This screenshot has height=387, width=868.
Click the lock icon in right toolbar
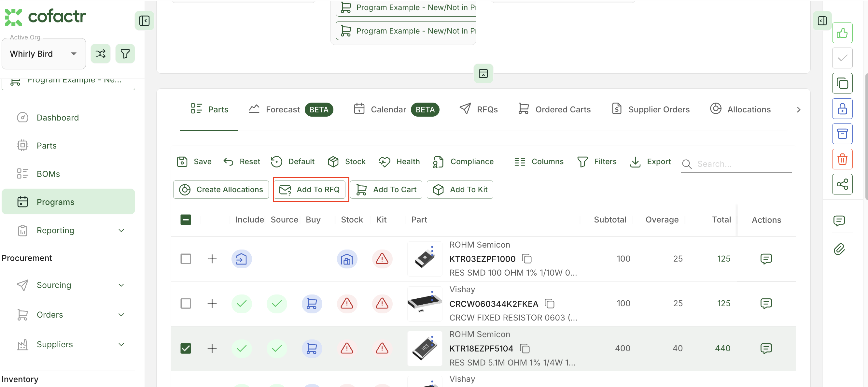pyautogui.click(x=842, y=108)
